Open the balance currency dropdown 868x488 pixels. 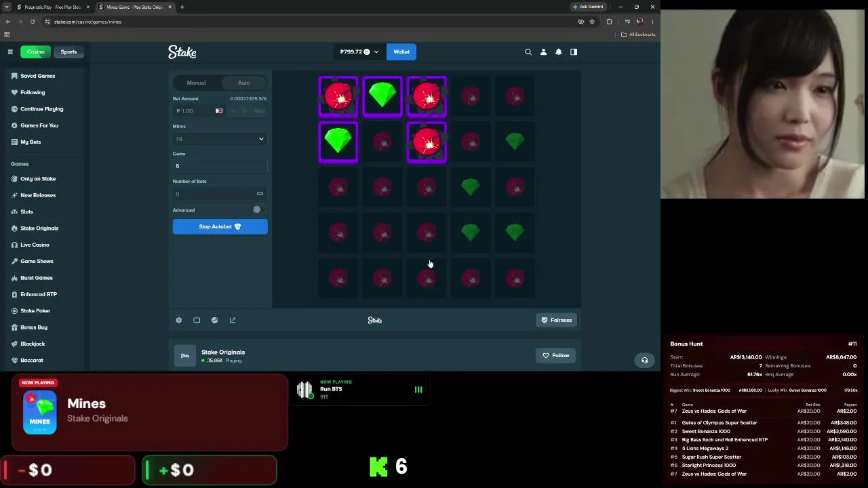click(359, 52)
